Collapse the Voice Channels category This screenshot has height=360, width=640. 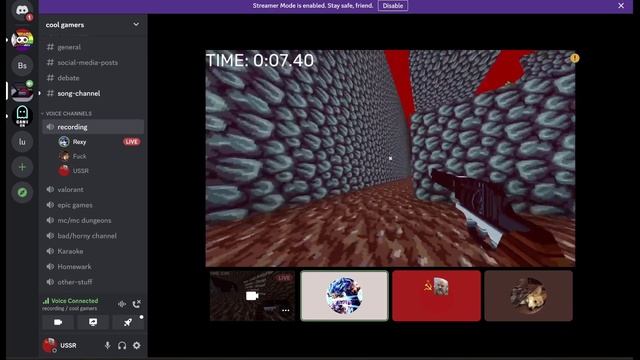click(x=68, y=113)
